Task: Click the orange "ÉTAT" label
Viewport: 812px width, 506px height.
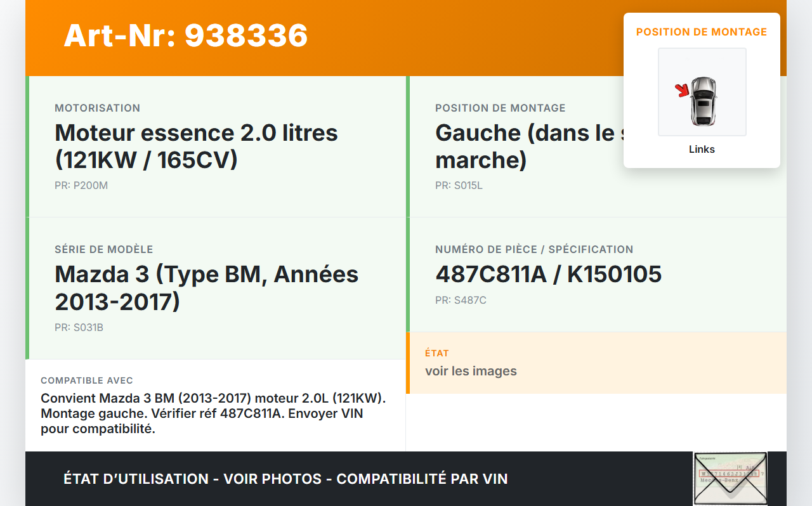Action: pyautogui.click(x=437, y=353)
